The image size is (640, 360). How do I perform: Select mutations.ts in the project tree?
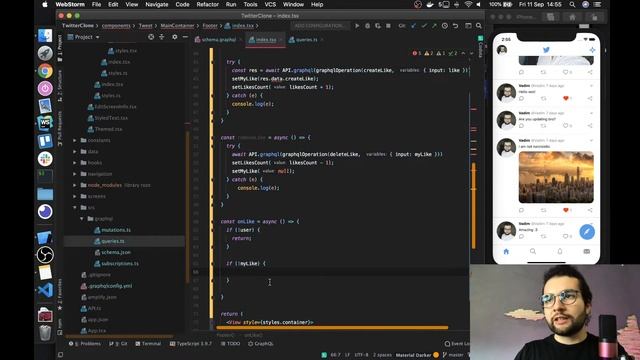click(x=112, y=230)
